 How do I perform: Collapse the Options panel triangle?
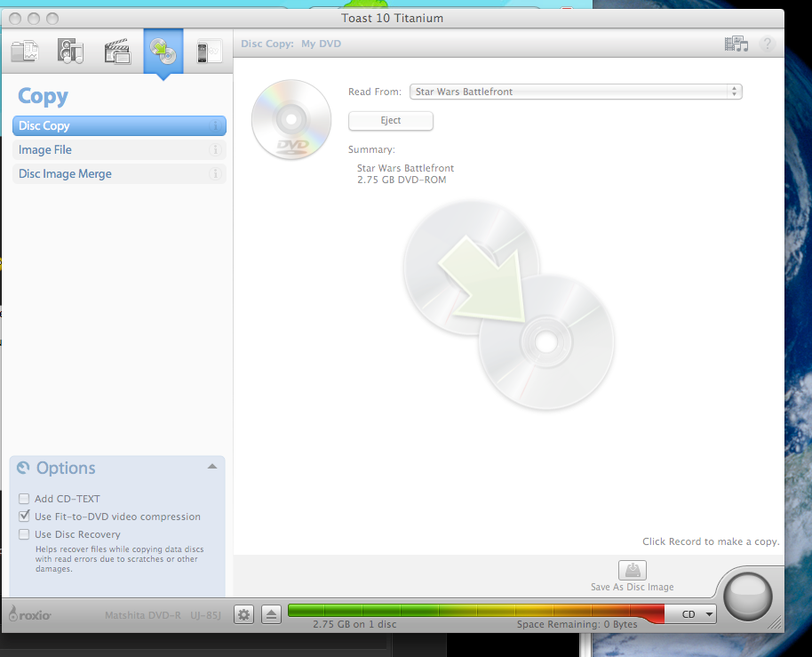point(211,467)
